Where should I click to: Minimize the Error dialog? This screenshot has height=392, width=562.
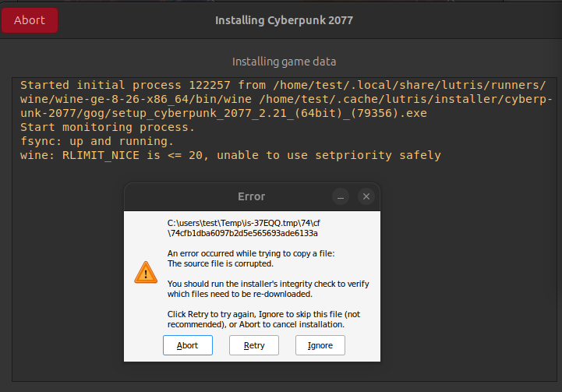tap(340, 197)
